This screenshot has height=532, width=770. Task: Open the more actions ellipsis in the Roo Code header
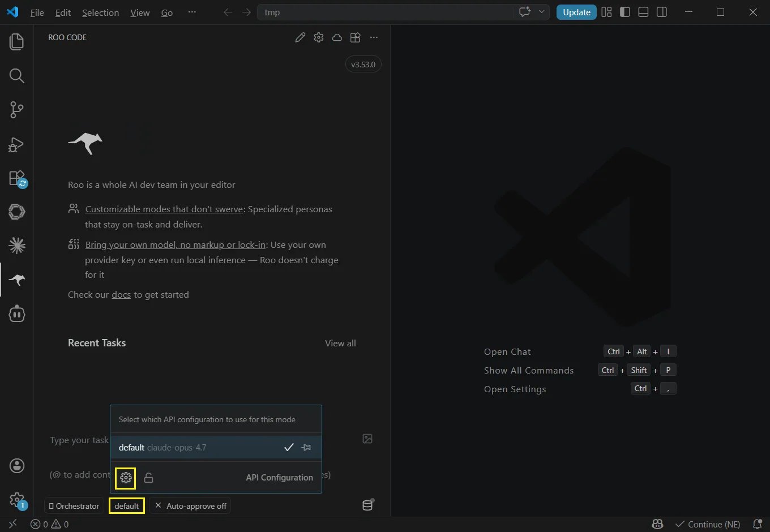tap(374, 37)
